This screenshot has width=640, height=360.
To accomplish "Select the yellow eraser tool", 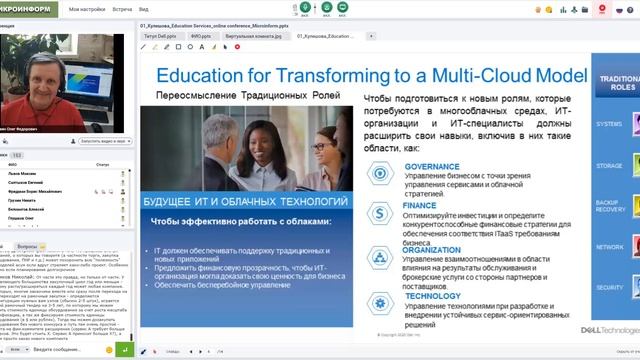I will point(213,47).
